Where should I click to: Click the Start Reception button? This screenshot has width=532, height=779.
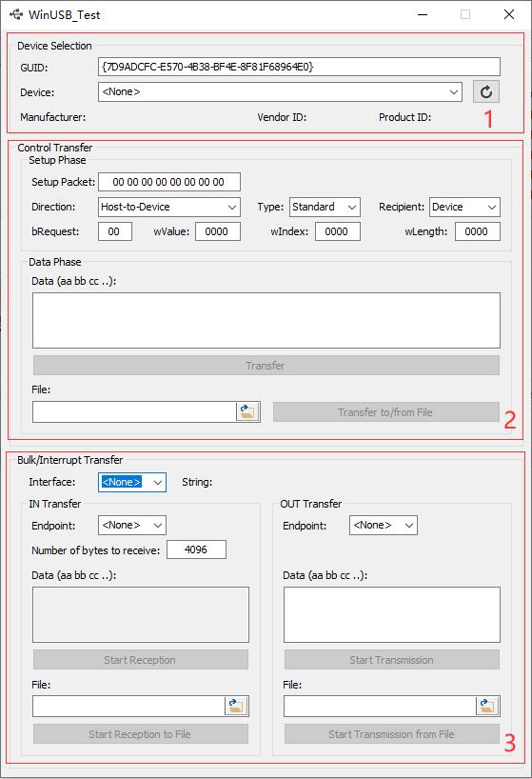141,660
